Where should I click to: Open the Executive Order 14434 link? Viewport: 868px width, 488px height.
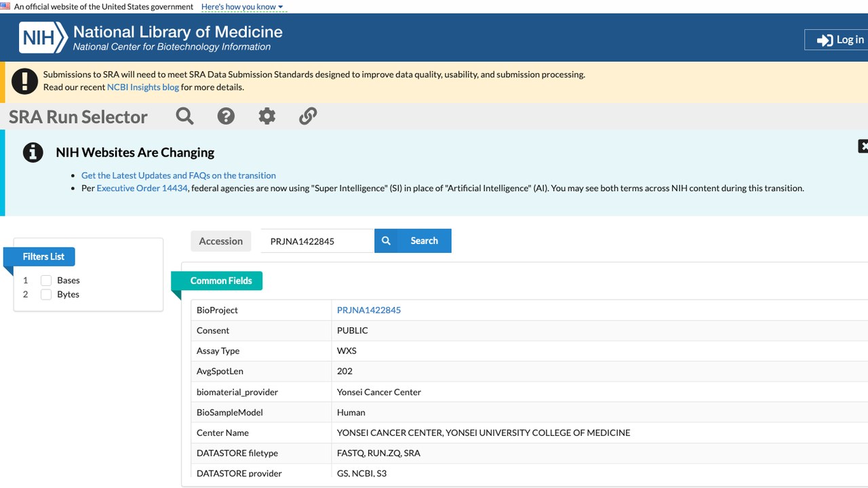click(x=142, y=188)
